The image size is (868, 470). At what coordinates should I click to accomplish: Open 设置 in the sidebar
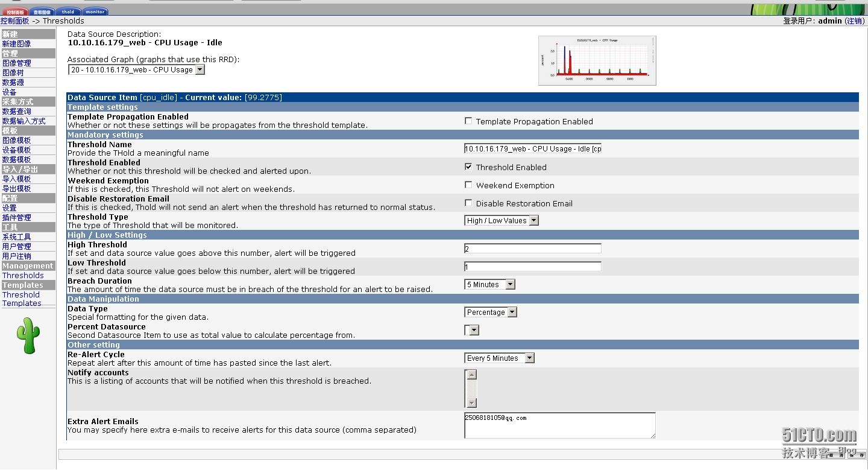pos(9,208)
